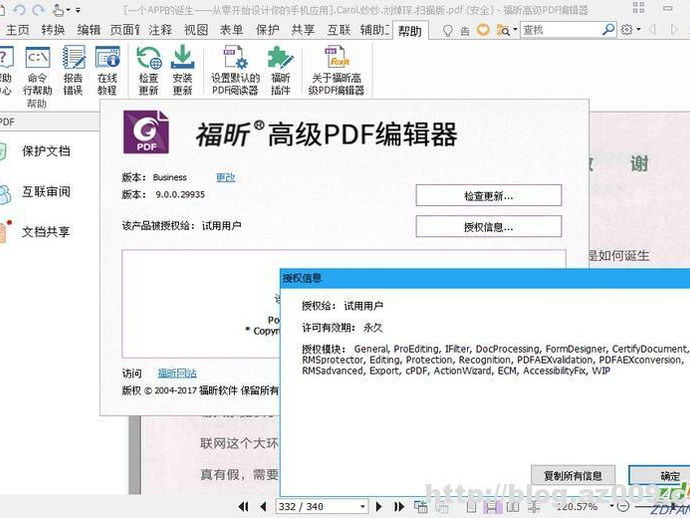Click the 更改 edition link
Screen dimensions: 690x518
pyautogui.click(x=225, y=177)
